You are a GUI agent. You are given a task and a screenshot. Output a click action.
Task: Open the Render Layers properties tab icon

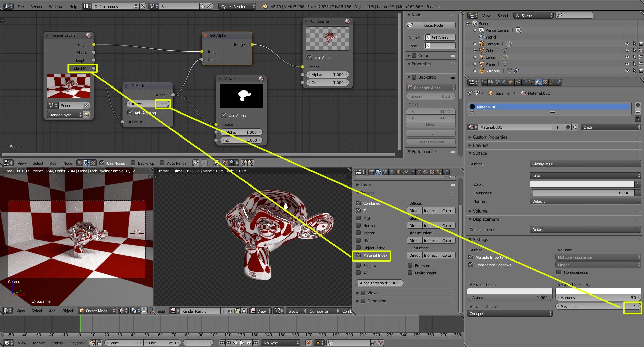tap(491, 82)
